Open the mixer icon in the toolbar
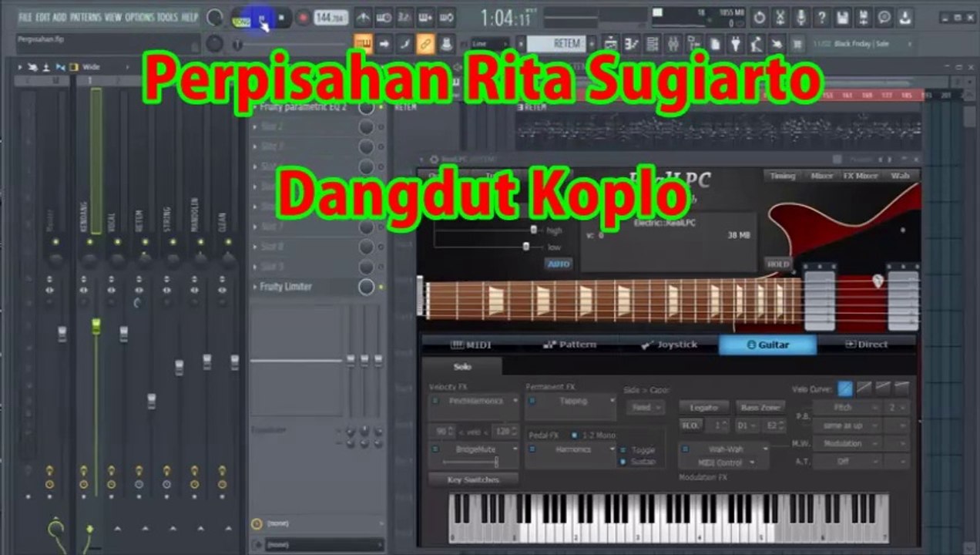Viewport: 980px width, 555px height. click(673, 44)
